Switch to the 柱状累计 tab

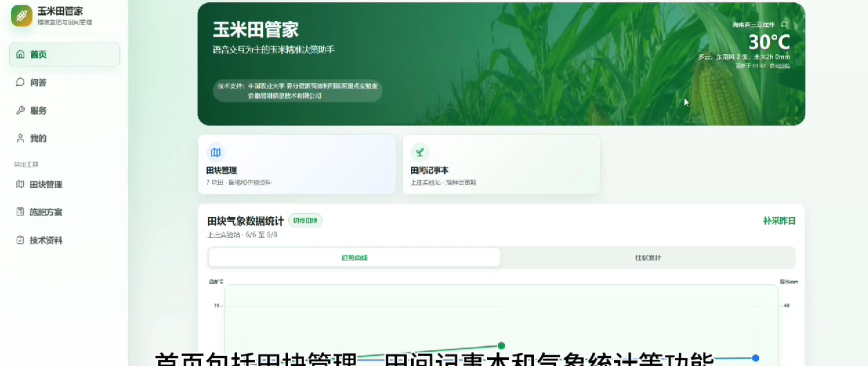tap(647, 257)
